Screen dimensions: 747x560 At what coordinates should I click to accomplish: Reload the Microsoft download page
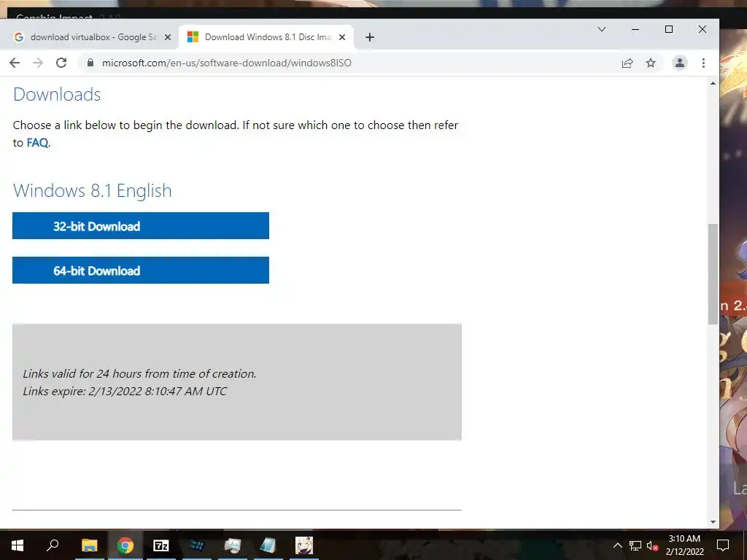pos(61,63)
